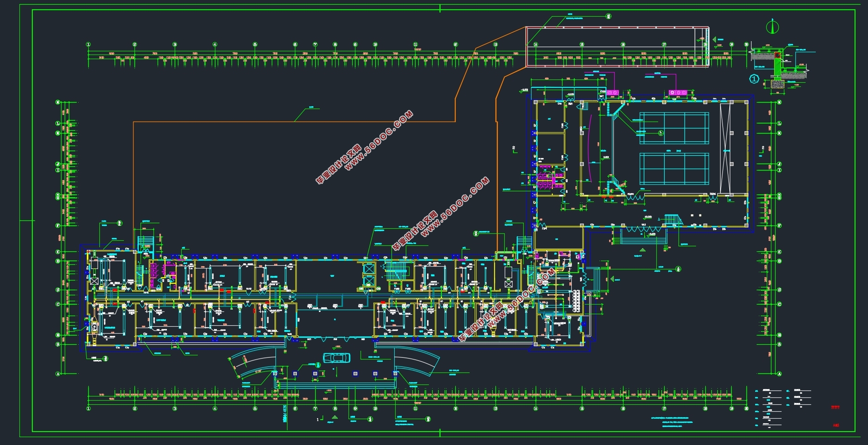Select the red square in wall section detail
This screenshot has width=868, height=445.
pyautogui.click(x=777, y=56)
